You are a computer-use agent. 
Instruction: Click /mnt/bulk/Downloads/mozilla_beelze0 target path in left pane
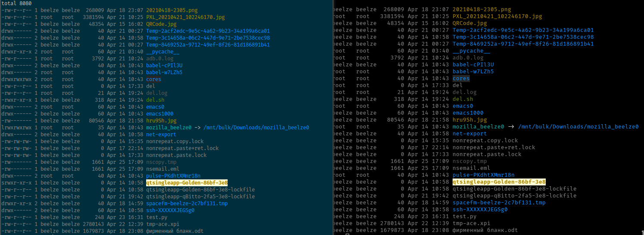pos(256,127)
